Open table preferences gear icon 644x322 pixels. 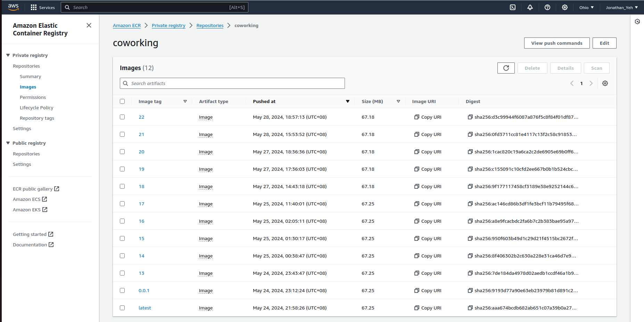click(605, 83)
